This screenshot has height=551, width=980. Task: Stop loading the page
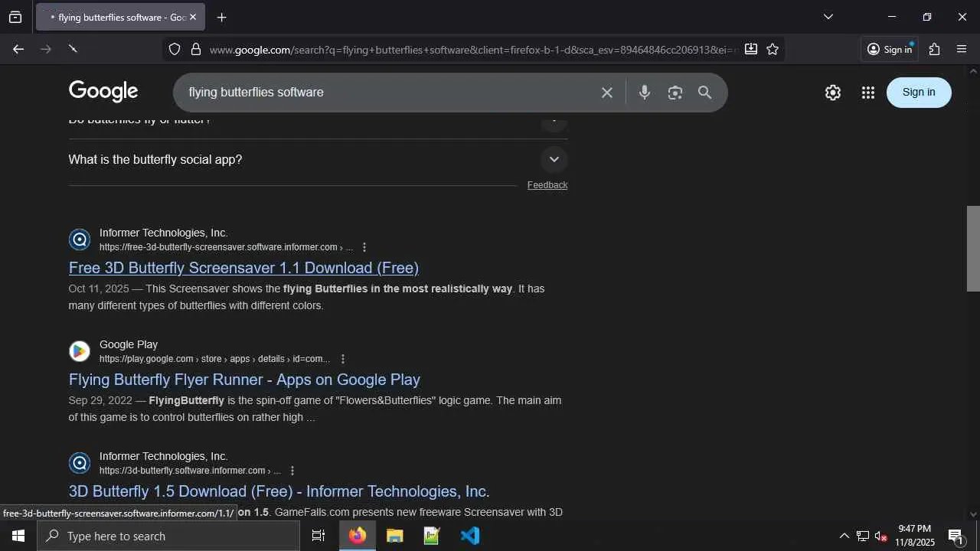click(x=73, y=49)
